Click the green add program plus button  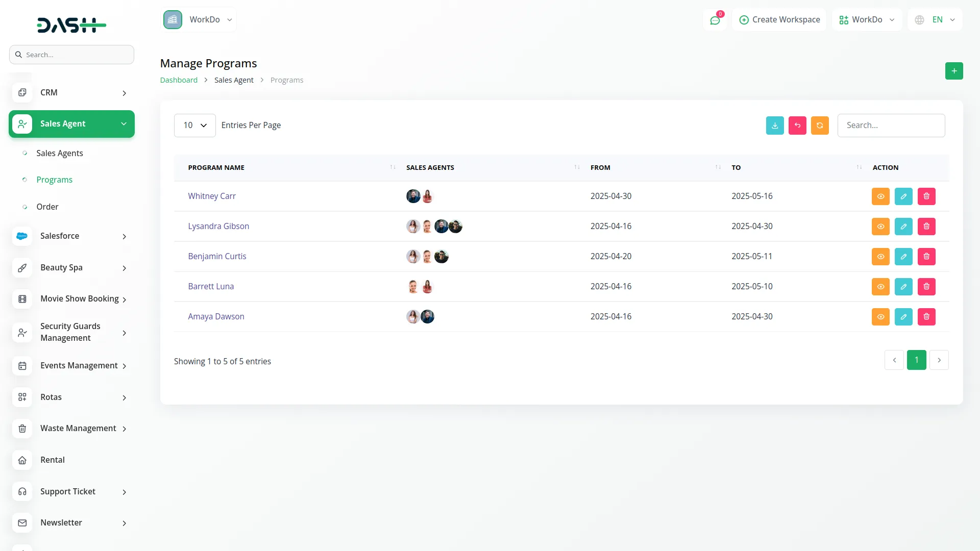[953, 71]
